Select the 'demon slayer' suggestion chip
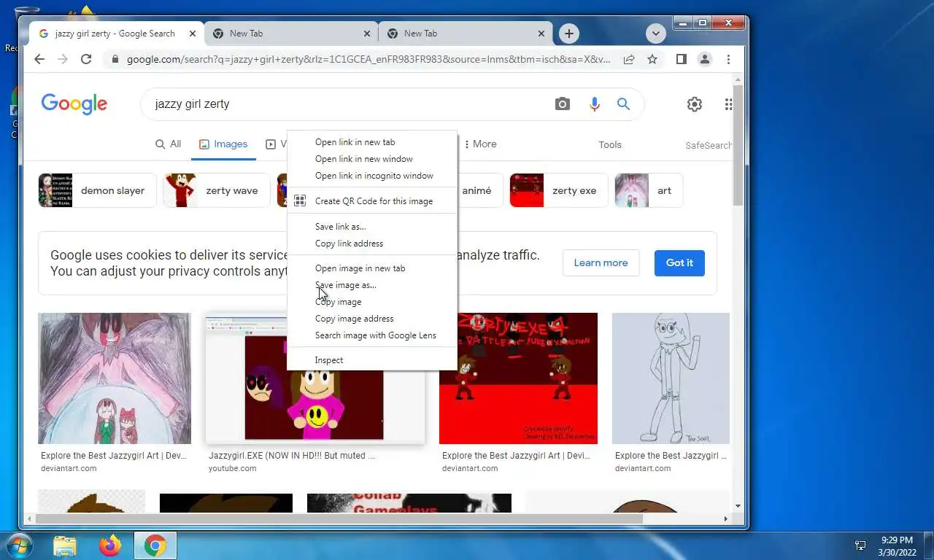The width and height of the screenshot is (934, 560). pos(97,190)
